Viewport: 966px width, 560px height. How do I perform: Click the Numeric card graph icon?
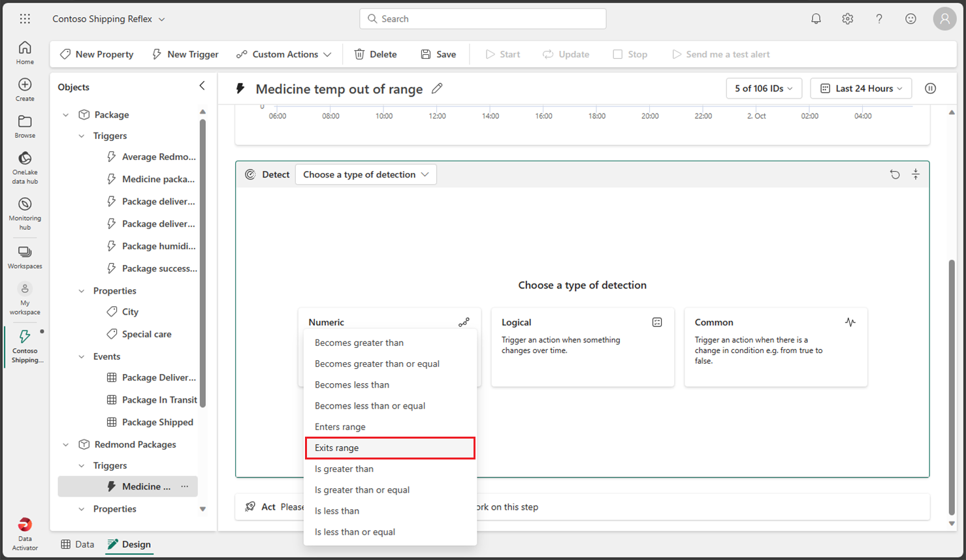tap(464, 322)
